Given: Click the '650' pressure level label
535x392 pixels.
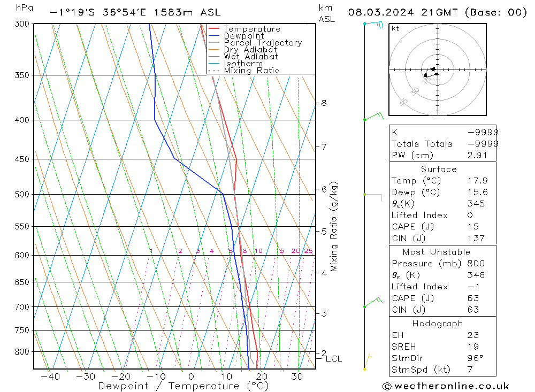Looking at the screenshot, I should [22, 282].
